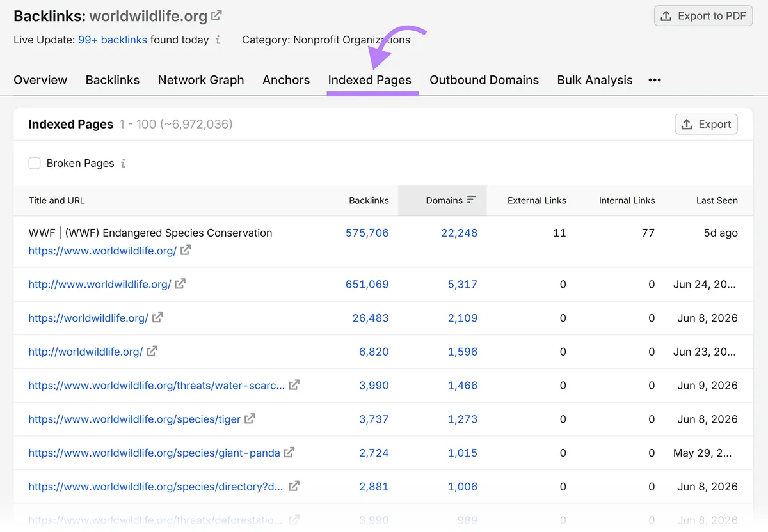Image resolution: width=768 pixels, height=532 pixels.
Task: Open the 99+ backlinks link
Action: pos(113,40)
